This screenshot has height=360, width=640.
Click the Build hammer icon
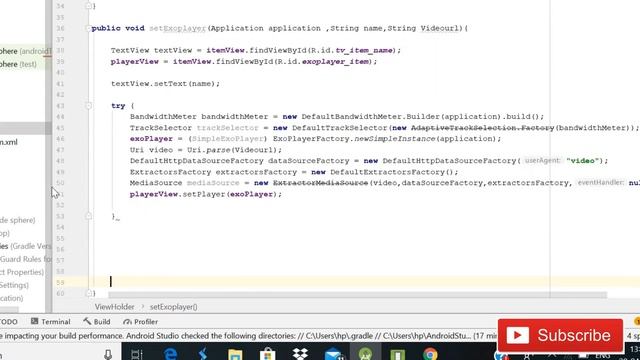(x=87, y=321)
